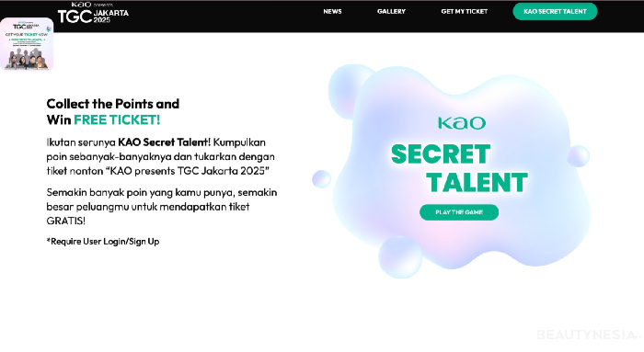Click the green Kao logo in blob
The image size is (644, 352).
tap(462, 122)
